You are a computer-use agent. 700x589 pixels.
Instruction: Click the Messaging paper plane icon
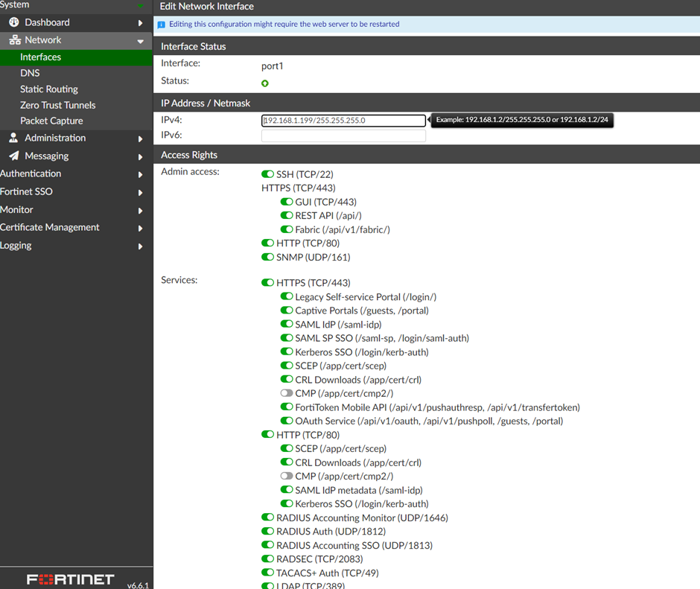click(14, 156)
